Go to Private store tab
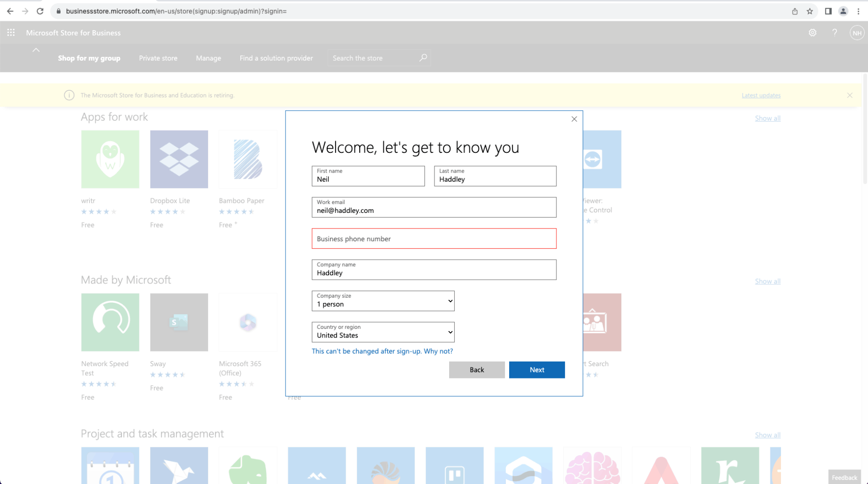This screenshot has height=484, width=868. [x=158, y=58]
